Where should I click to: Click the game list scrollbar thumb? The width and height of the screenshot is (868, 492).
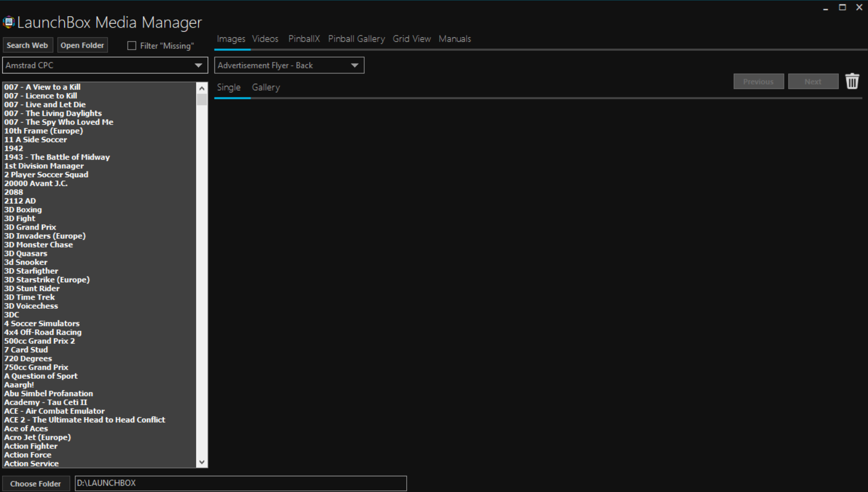click(202, 100)
